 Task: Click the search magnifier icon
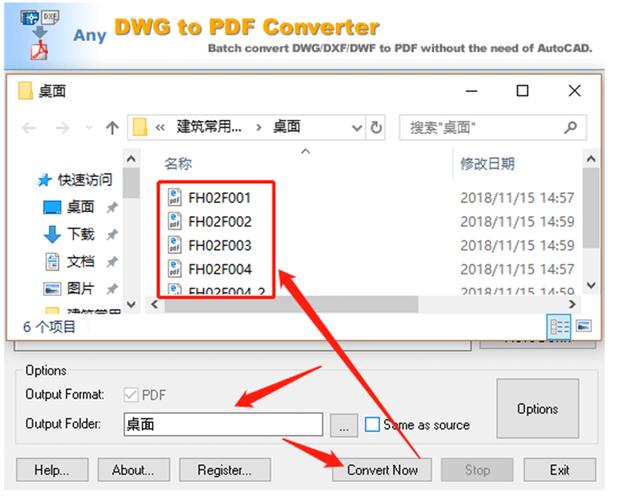570,128
